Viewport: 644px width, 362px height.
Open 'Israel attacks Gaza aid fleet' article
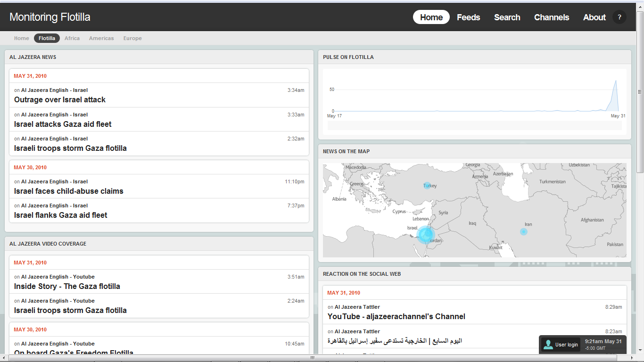[x=63, y=124]
